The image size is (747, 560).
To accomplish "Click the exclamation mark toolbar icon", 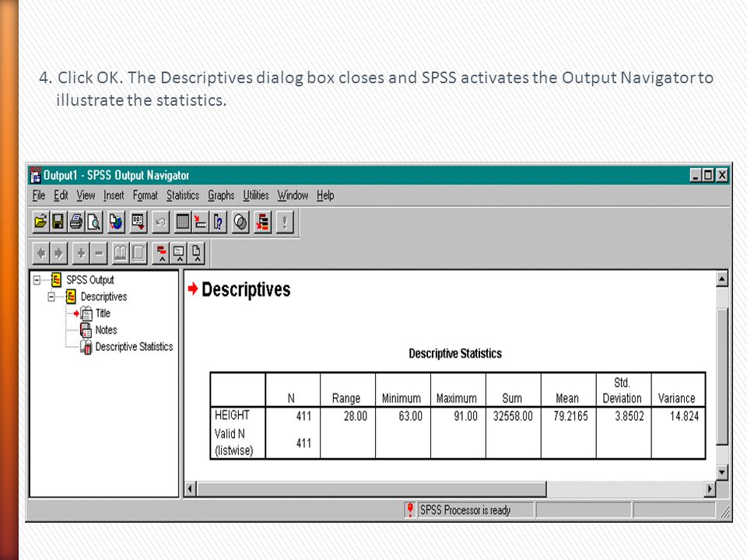I will pos(285,222).
